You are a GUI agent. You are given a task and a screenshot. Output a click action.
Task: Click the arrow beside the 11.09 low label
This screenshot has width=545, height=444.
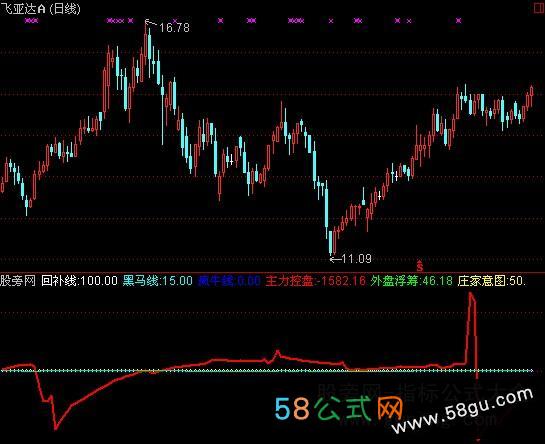(335, 259)
